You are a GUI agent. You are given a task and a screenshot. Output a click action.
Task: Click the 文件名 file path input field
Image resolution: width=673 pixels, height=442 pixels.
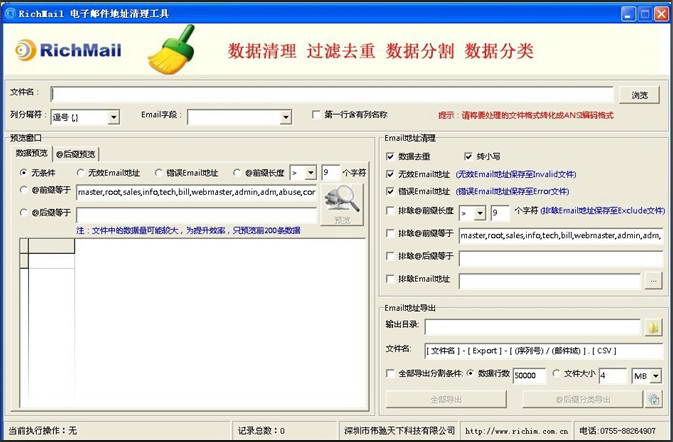coord(332,94)
